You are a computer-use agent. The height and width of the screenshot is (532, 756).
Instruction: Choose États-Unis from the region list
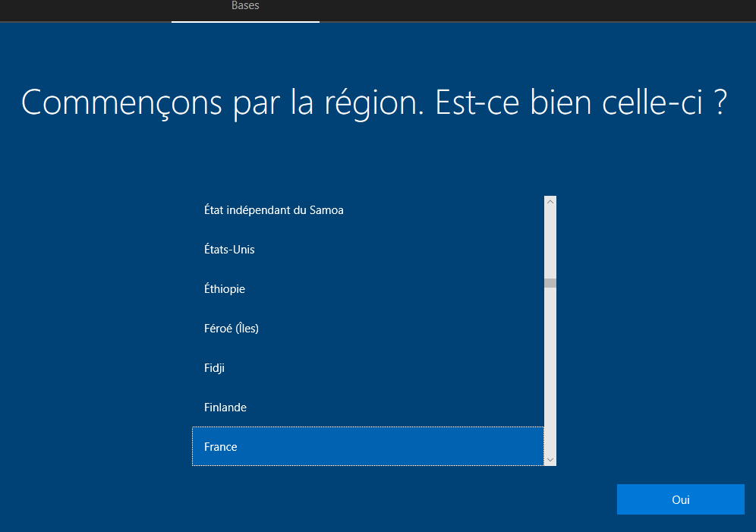point(229,250)
